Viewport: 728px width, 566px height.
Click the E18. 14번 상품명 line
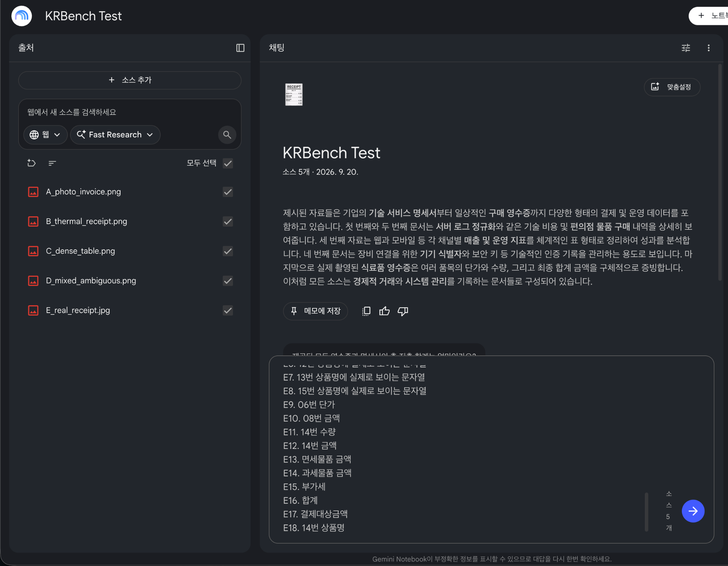point(314,527)
